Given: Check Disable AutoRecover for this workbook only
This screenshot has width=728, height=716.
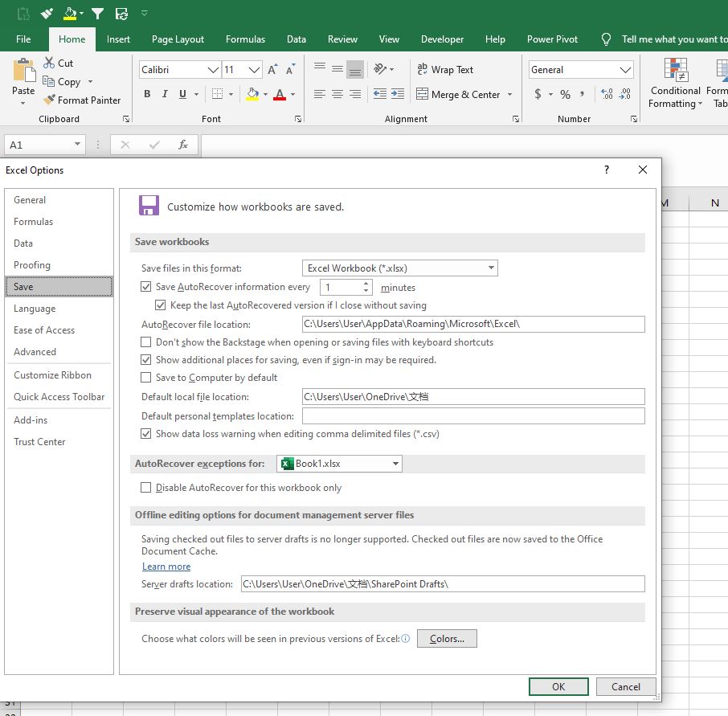Looking at the screenshot, I should pyautogui.click(x=146, y=488).
